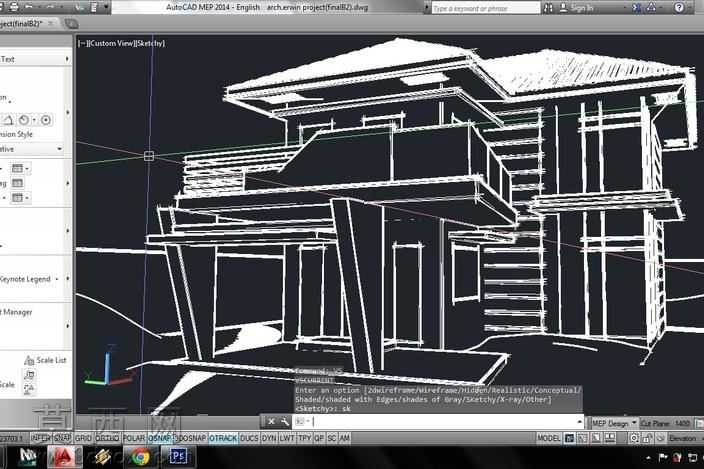704x469 pixels.
Task: Click the lock icon in the status bar
Action: click(647, 438)
